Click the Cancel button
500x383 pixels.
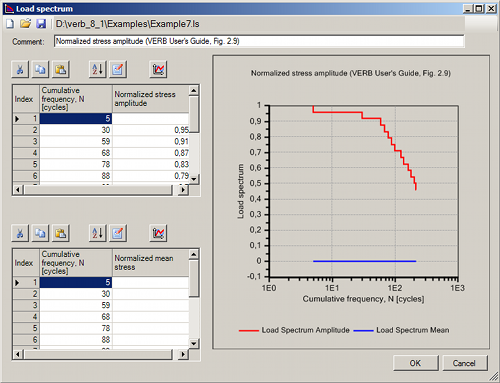[x=464, y=363]
